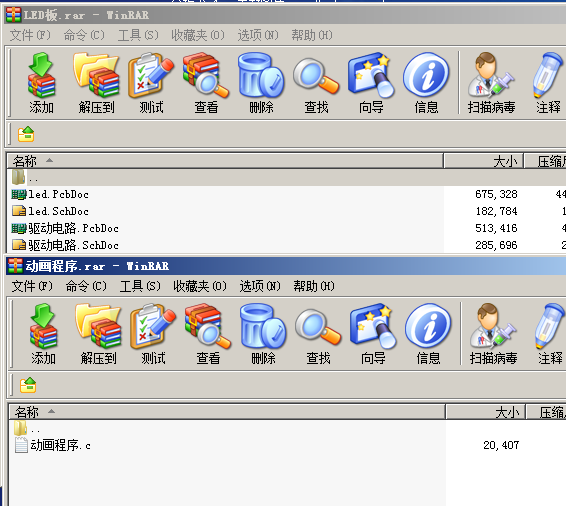The width and height of the screenshot is (566, 506).
Task: Select led.SchDoc file
Action: [x=50, y=211]
